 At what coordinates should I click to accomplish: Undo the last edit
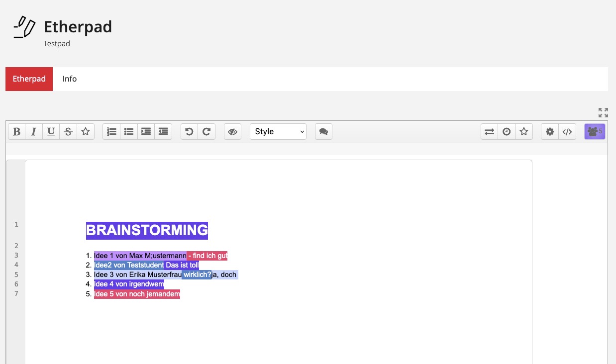189,132
